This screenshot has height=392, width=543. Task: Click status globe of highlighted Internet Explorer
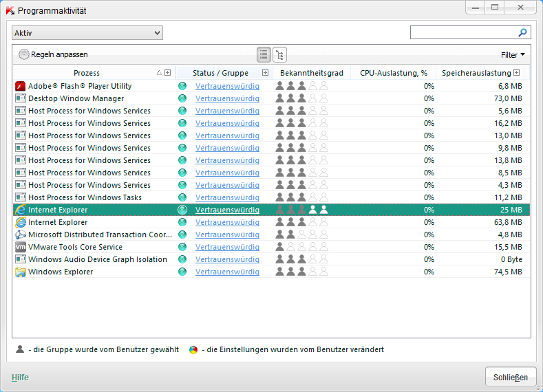pyautogui.click(x=182, y=210)
